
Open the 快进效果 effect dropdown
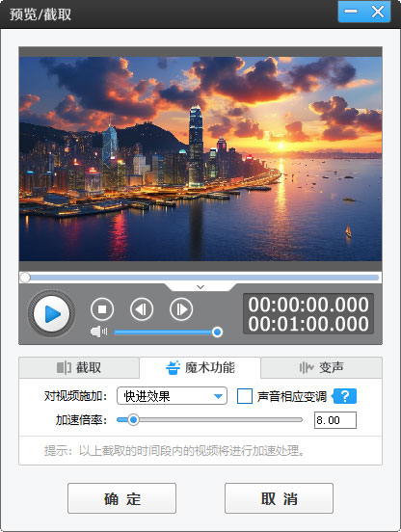point(172,396)
